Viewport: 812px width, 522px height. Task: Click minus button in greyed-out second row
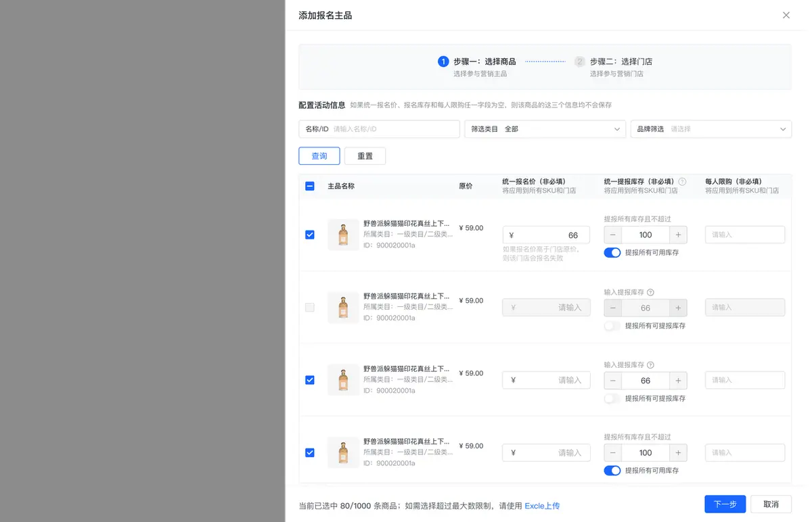(x=613, y=308)
